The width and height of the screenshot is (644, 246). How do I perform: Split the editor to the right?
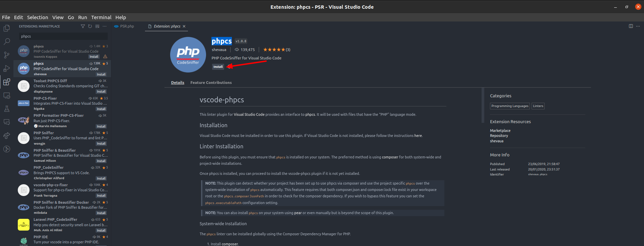631,26
